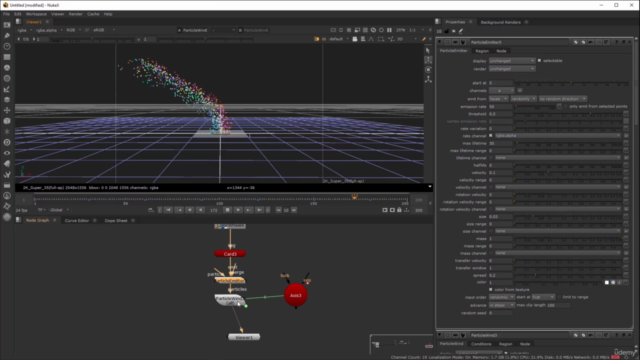Click the max lifetime value field

click(500, 143)
